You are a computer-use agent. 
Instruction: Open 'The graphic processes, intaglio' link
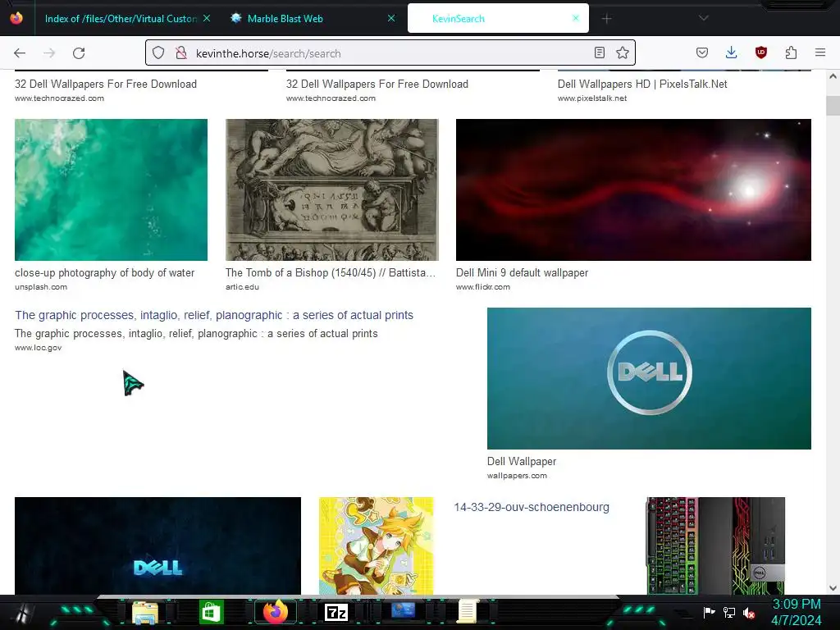pos(214,315)
